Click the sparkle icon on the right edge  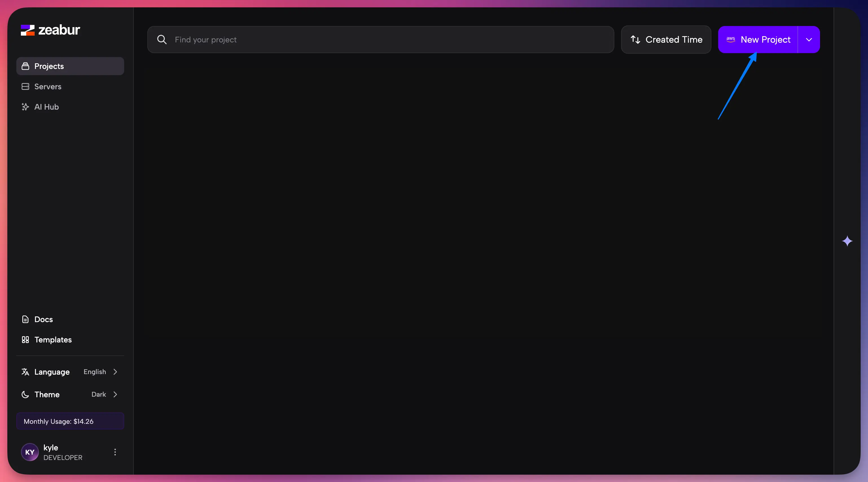tap(848, 241)
